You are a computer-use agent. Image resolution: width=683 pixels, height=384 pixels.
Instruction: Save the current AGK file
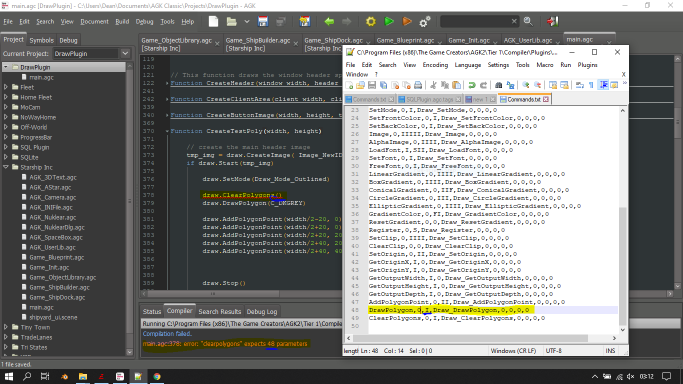coord(263,21)
